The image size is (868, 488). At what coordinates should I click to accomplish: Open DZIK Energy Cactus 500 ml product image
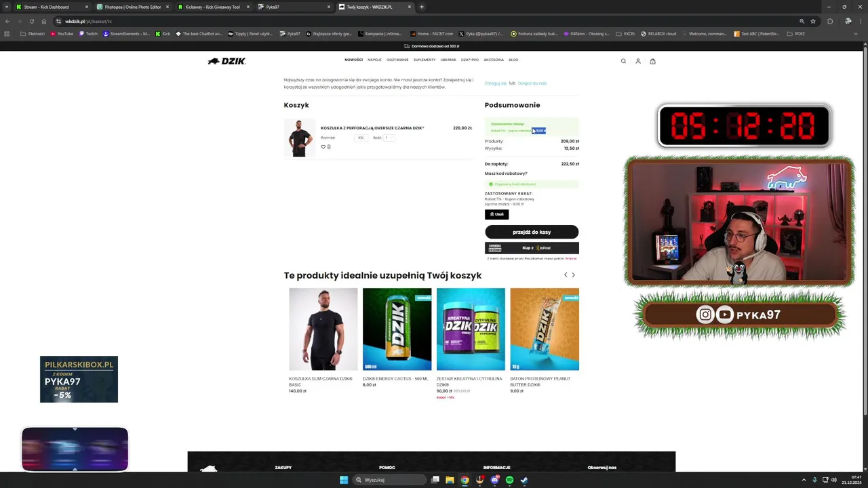[x=397, y=329]
